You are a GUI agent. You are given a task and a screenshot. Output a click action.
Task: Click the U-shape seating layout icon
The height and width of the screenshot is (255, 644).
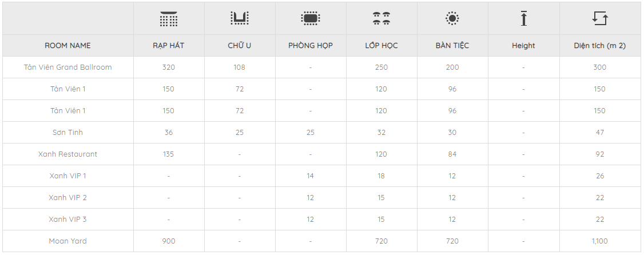point(239,19)
